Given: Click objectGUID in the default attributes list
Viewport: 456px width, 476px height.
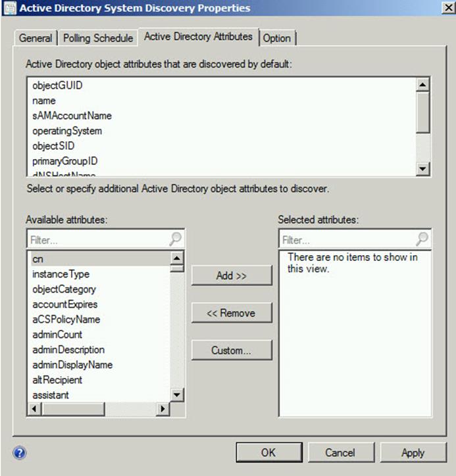Looking at the screenshot, I should 57,85.
